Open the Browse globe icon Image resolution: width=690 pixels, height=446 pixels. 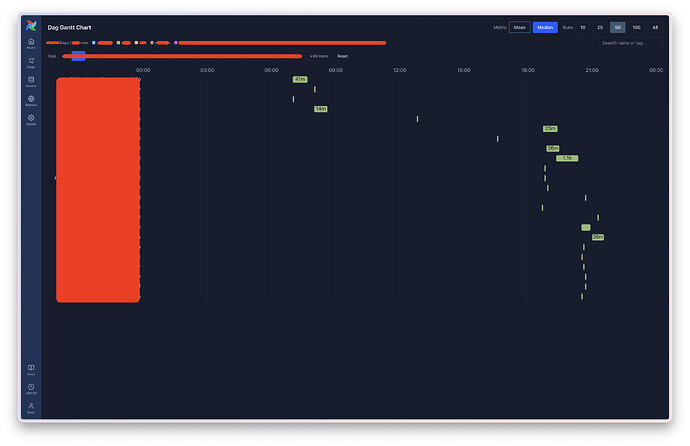tap(31, 100)
